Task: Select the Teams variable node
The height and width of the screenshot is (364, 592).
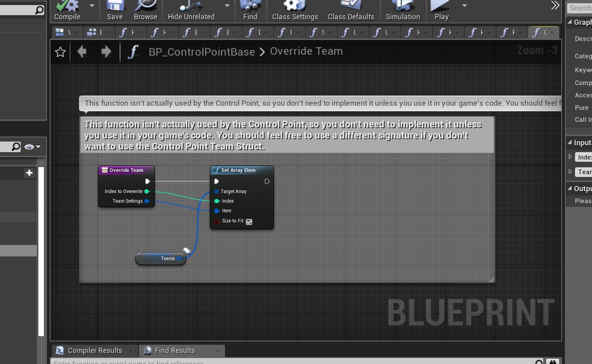Action: tap(161, 258)
